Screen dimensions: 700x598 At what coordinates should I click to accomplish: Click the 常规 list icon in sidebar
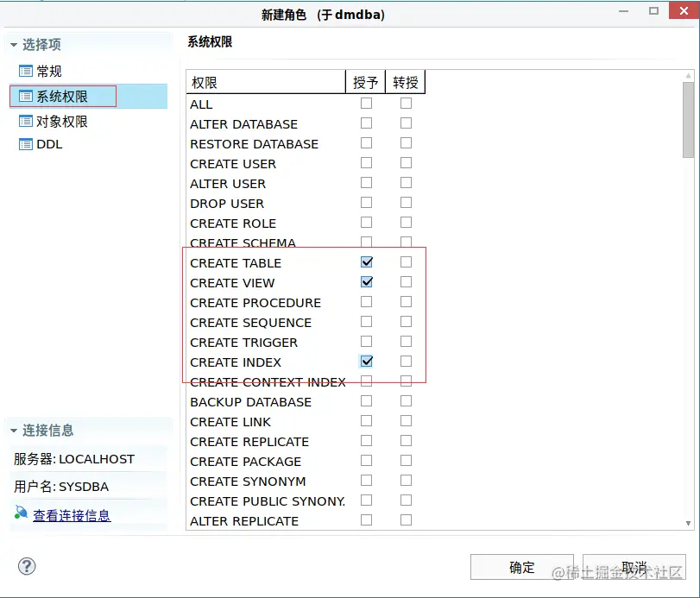pyautogui.click(x=28, y=71)
